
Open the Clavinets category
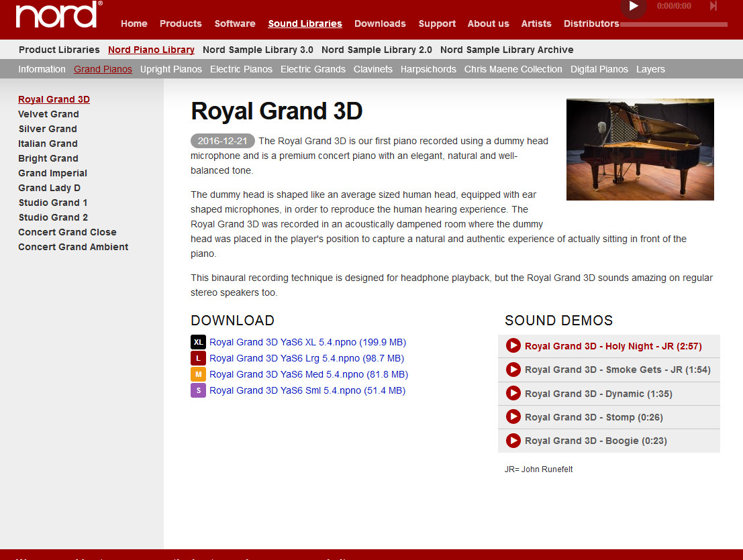pos(373,69)
